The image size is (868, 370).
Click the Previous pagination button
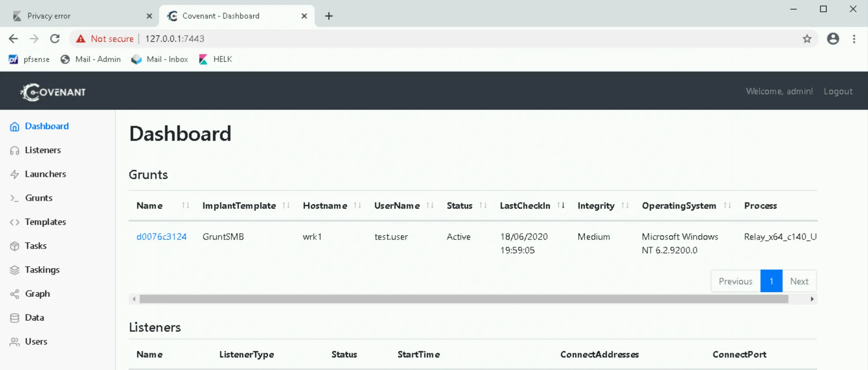[736, 281]
